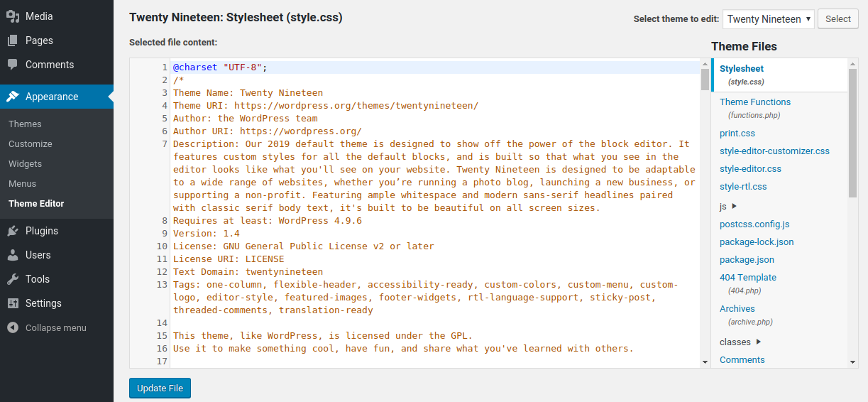Image resolution: width=868 pixels, height=402 pixels.
Task: Open the Plugins menu
Action: click(57, 231)
